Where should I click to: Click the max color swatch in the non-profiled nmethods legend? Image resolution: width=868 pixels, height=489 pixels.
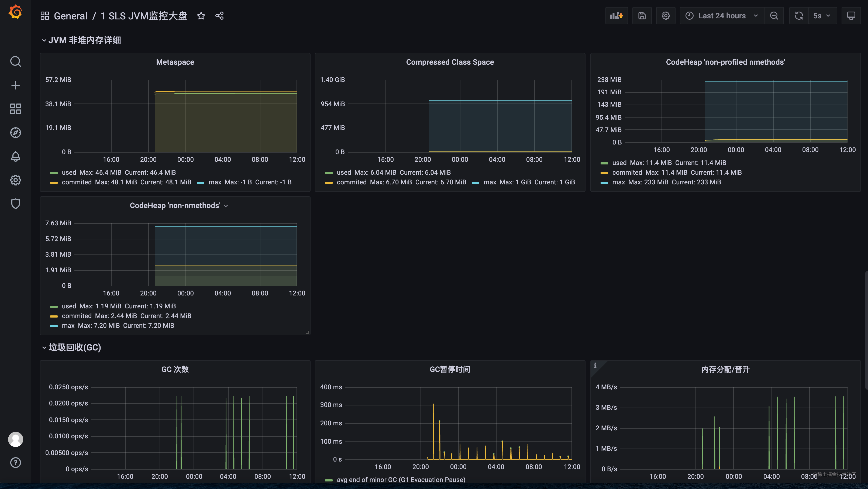click(x=604, y=183)
